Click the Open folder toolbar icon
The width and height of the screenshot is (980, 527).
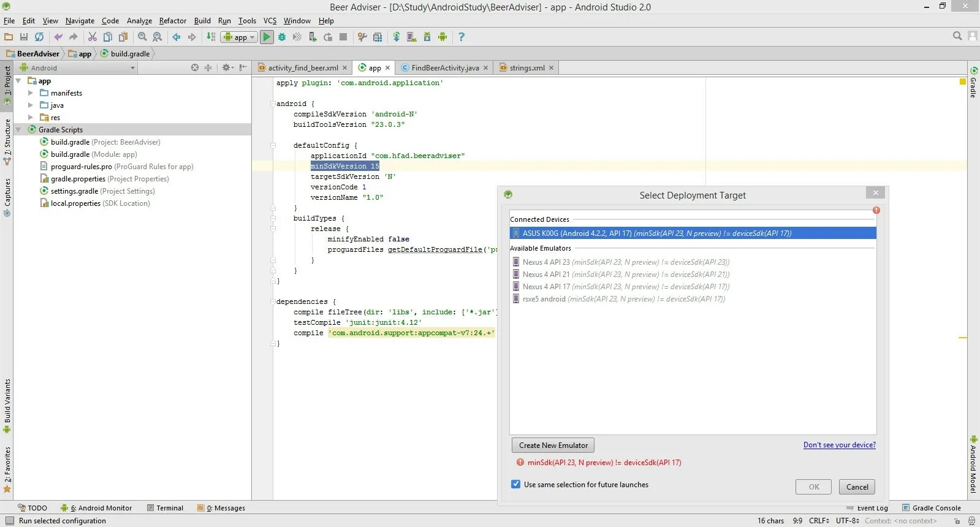click(9, 37)
